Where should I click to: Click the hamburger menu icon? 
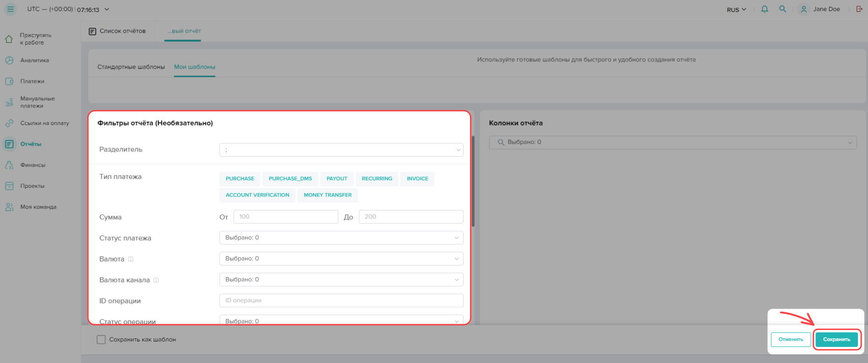10,9
